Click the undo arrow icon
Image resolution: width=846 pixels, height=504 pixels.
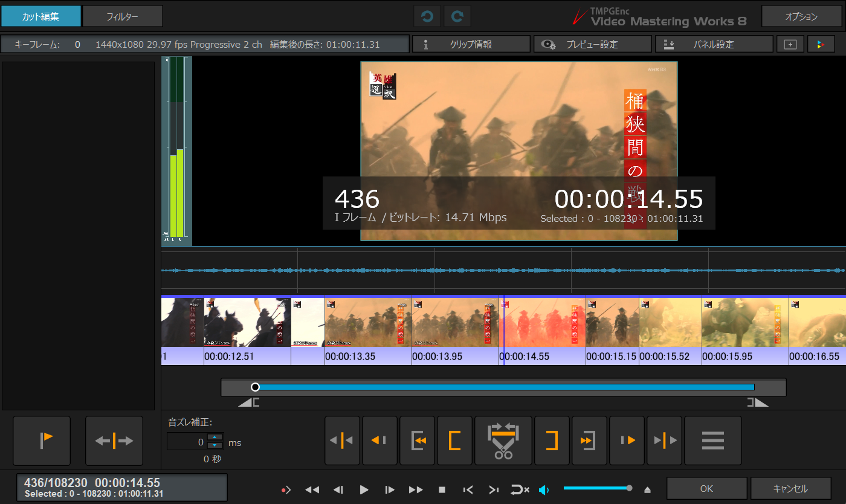tap(428, 17)
